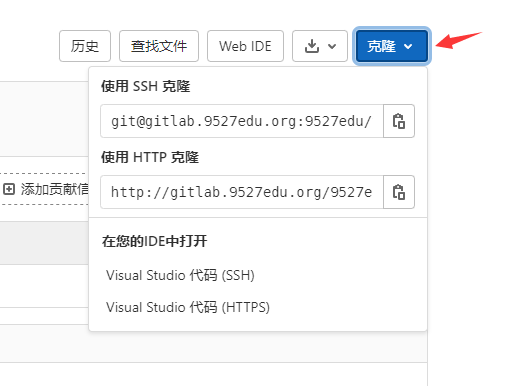Open the download source code dropdown
Screen dimensions: 516x386
[x=320, y=46]
